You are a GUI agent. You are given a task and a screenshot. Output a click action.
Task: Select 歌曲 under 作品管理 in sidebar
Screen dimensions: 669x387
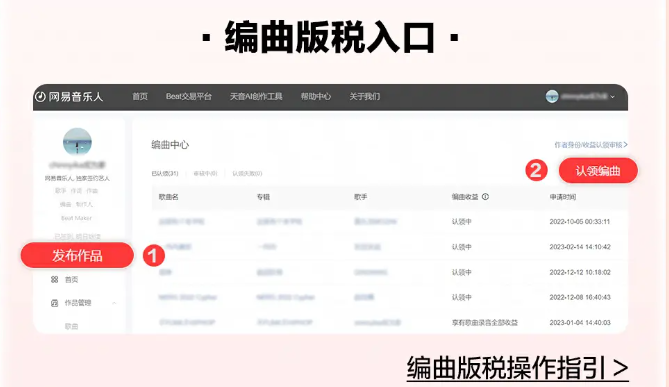(71, 326)
